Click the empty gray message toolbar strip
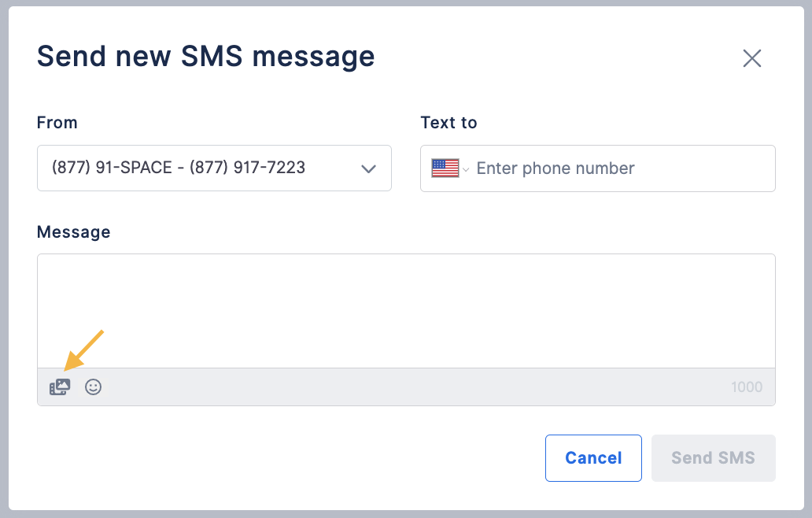812x518 pixels. [415, 387]
